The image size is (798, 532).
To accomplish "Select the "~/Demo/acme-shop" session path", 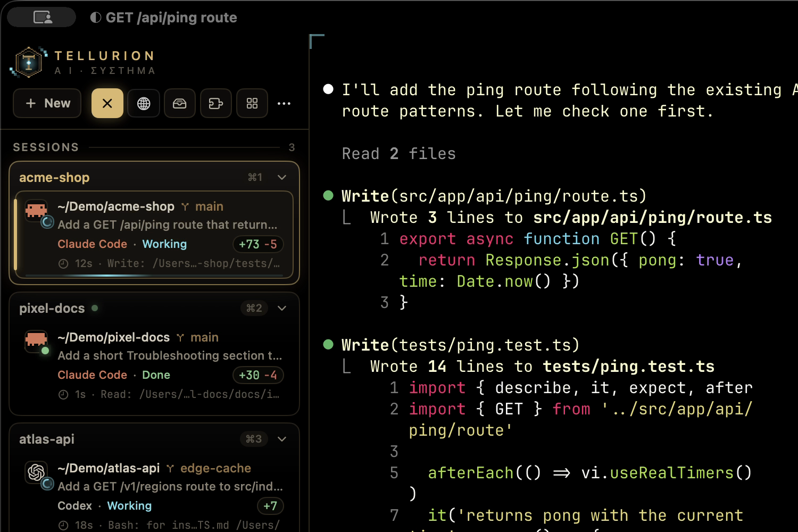I will tap(116, 206).
